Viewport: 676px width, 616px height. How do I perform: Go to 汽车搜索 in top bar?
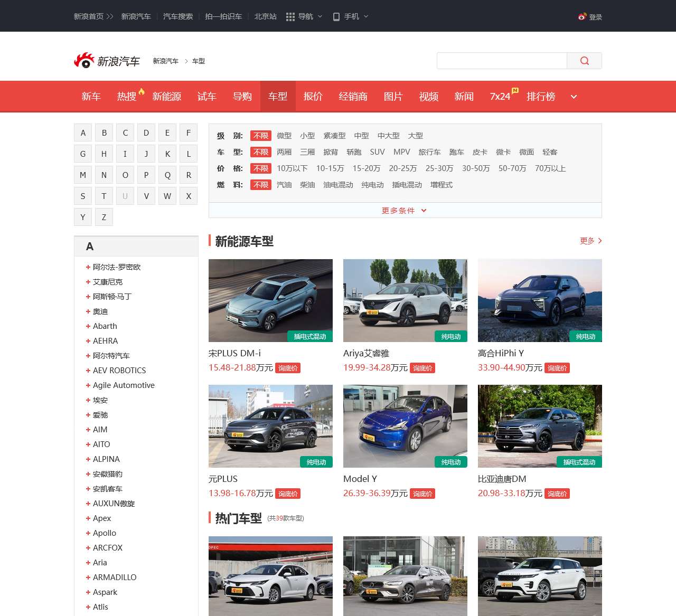click(178, 17)
